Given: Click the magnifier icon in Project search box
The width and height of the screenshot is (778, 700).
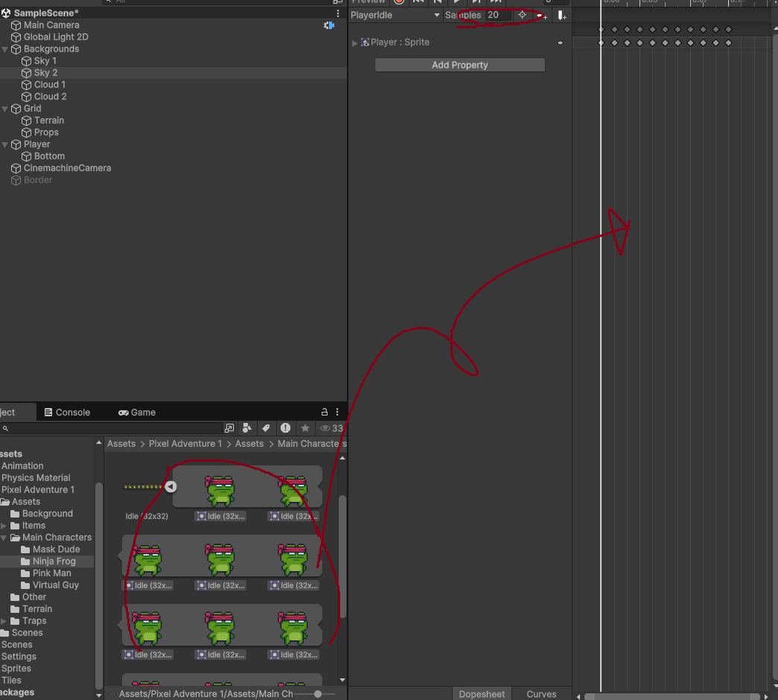Looking at the screenshot, I should click(5, 428).
